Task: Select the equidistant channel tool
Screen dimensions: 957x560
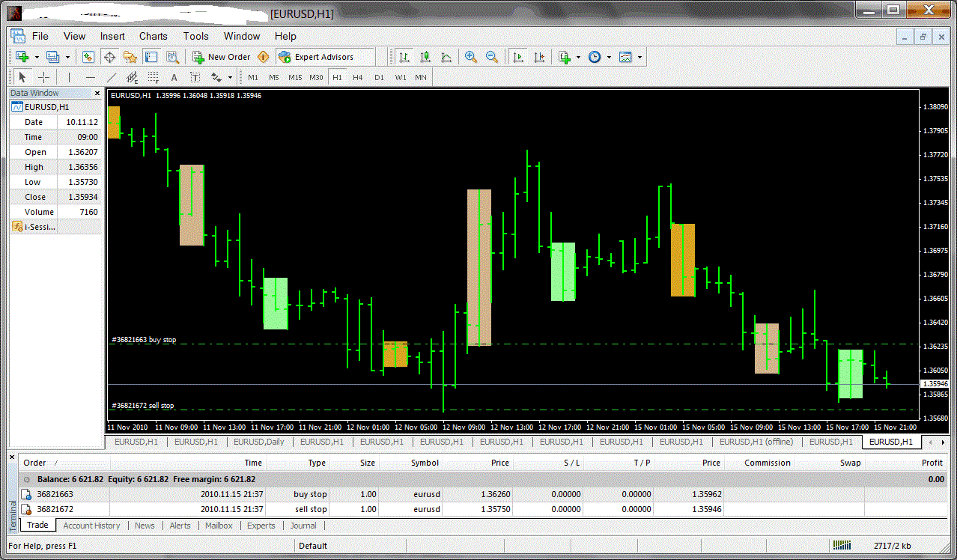Action: [x=133, y=77]
